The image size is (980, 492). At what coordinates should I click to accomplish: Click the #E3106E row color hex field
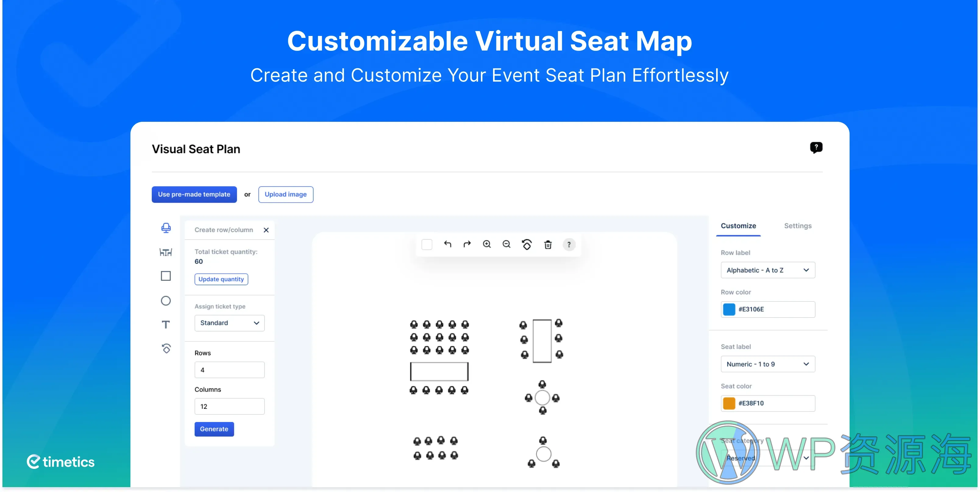pos(768,309)
